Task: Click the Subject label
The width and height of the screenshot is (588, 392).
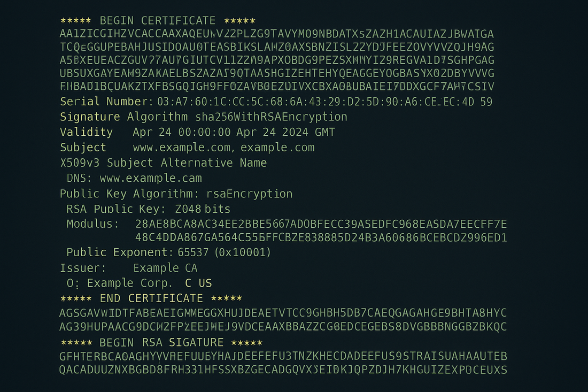Action: 83,148
